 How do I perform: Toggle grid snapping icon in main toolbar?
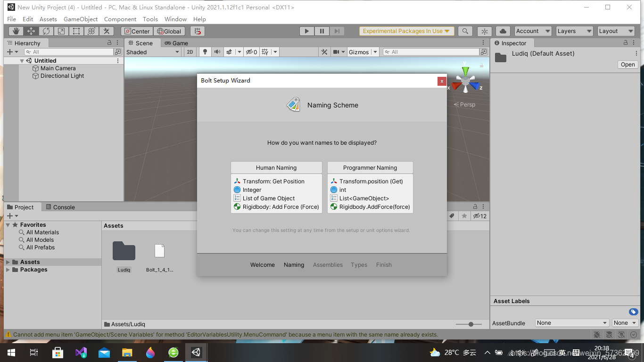[x=198, y=31]
